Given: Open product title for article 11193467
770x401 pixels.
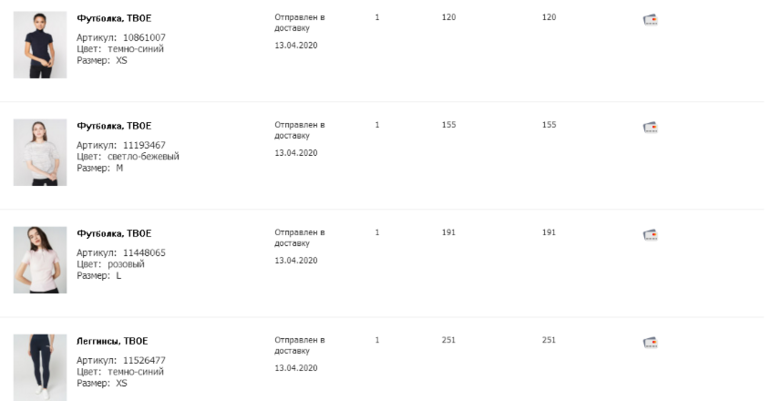Looking at the screenshot, I should (114, 126).
